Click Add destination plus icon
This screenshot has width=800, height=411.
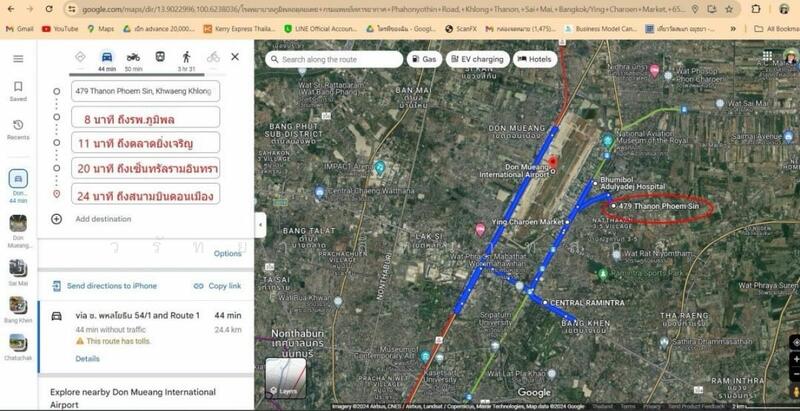(56, 218)
